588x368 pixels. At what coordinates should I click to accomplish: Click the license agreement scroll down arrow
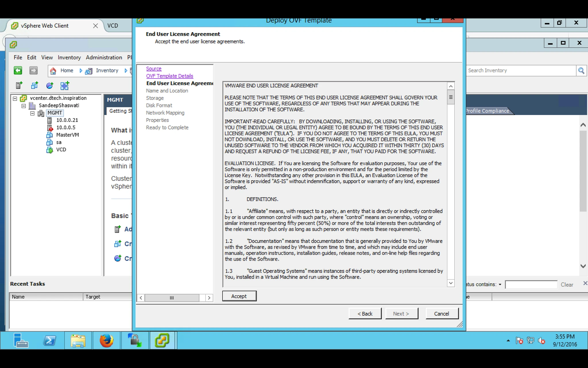coord(451,283)
